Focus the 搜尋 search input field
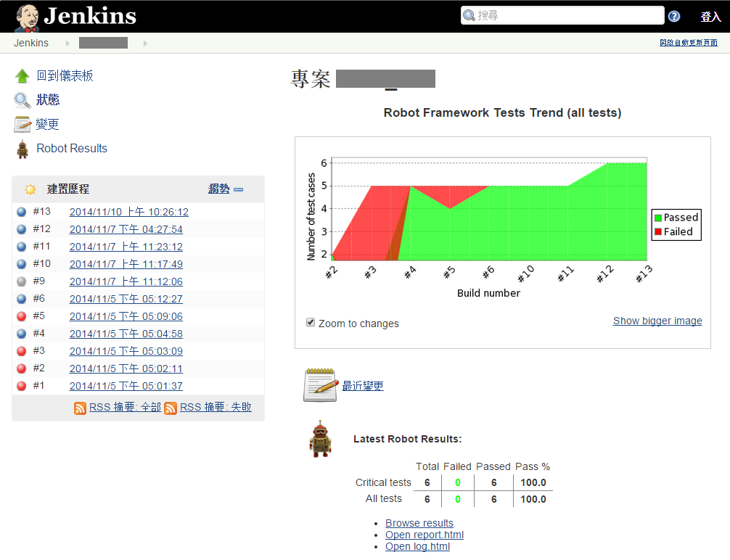Screen dimensions: 730x560 pyautogui.click(x=562, y=15)
